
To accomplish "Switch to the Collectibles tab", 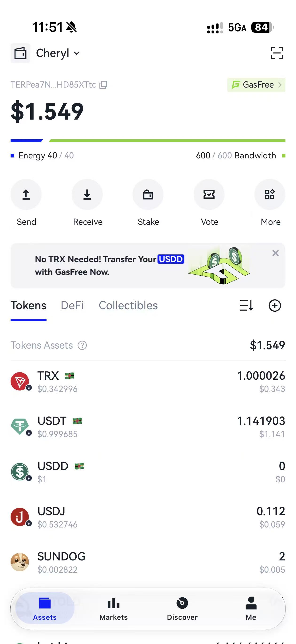I will tap(128, 306).
